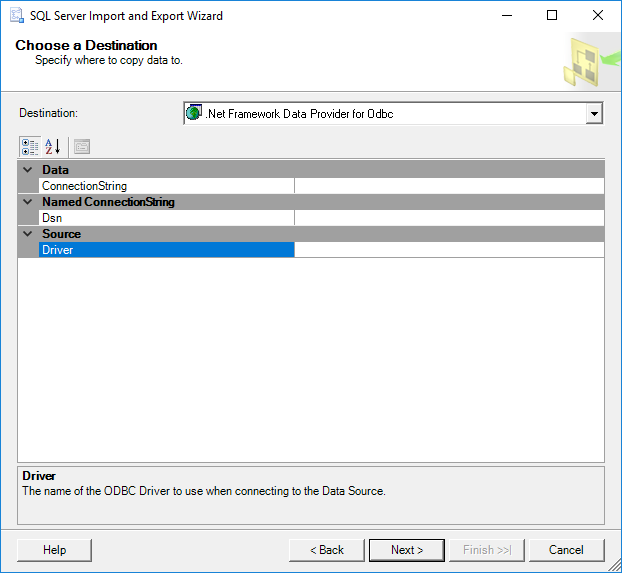The width and height of the screenshot is (622, 573).
Task: Maximize the wizard window
Action: (x=552, y=15)
